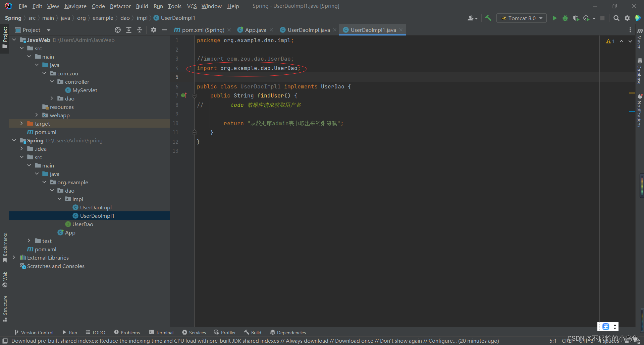Run the Tomcat 8.0 configuration
Viewport: 644px width, 345px height.
tap(554, 18)
